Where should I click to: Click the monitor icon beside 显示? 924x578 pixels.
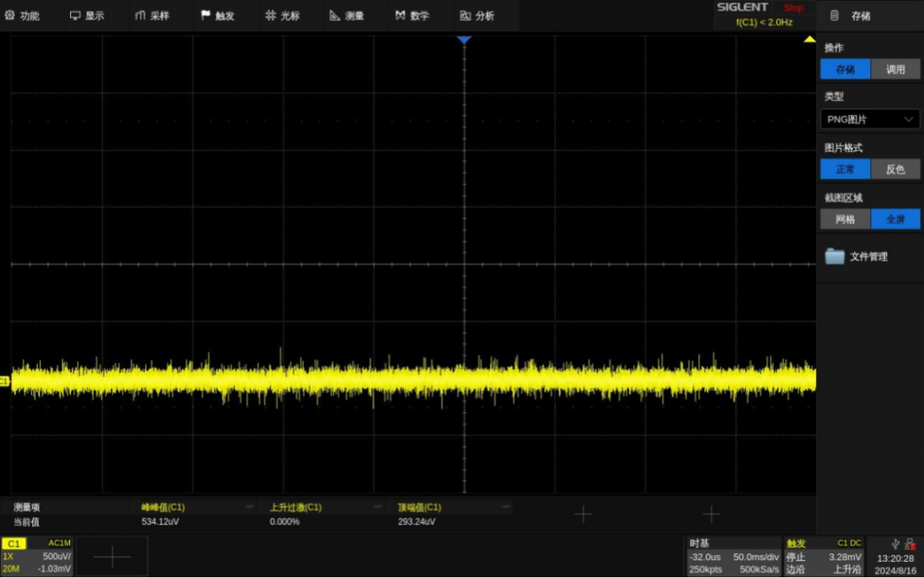(74, 15)
